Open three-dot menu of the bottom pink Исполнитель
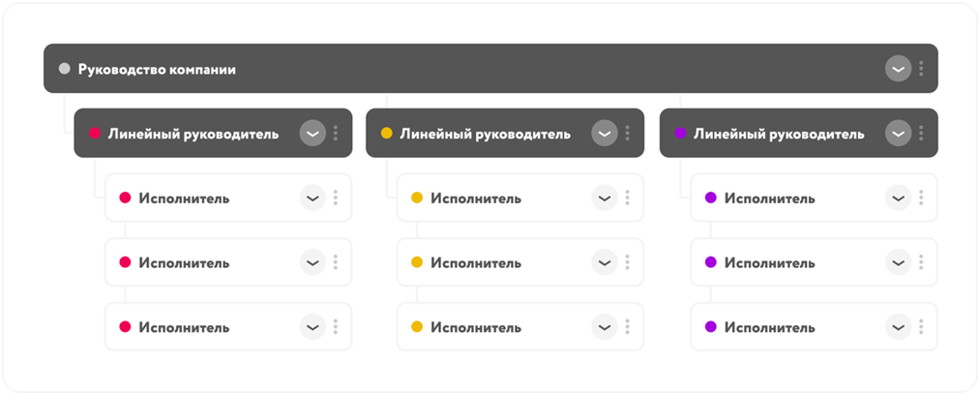The height and width of the screenshot is (395, 980). point(335,327)
